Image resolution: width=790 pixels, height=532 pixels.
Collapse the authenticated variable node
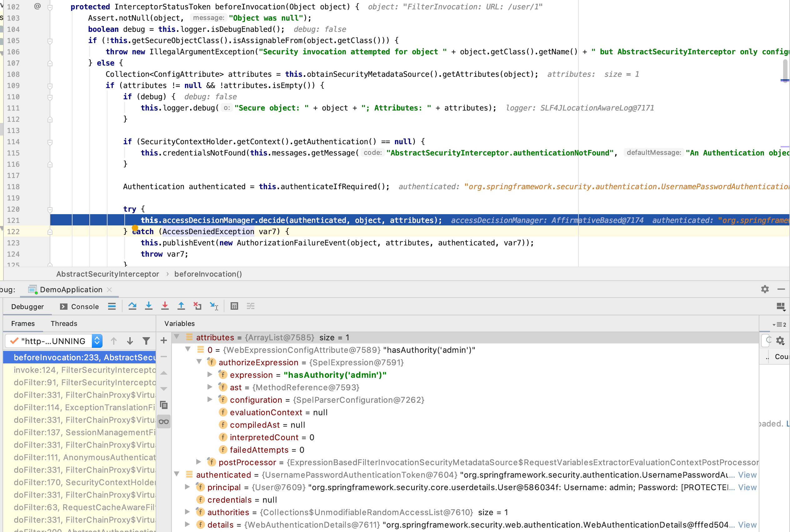point(177,474)
